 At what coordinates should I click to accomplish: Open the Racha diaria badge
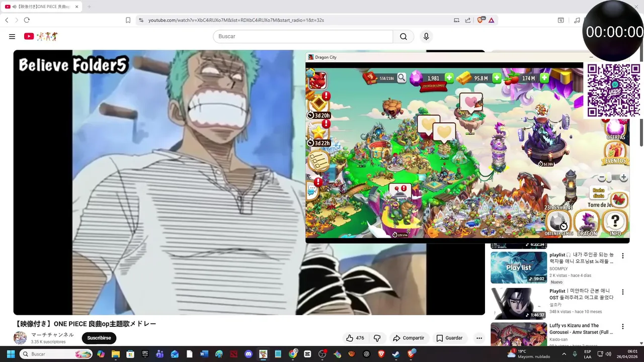pyautogui.click(x=598, y=193)
